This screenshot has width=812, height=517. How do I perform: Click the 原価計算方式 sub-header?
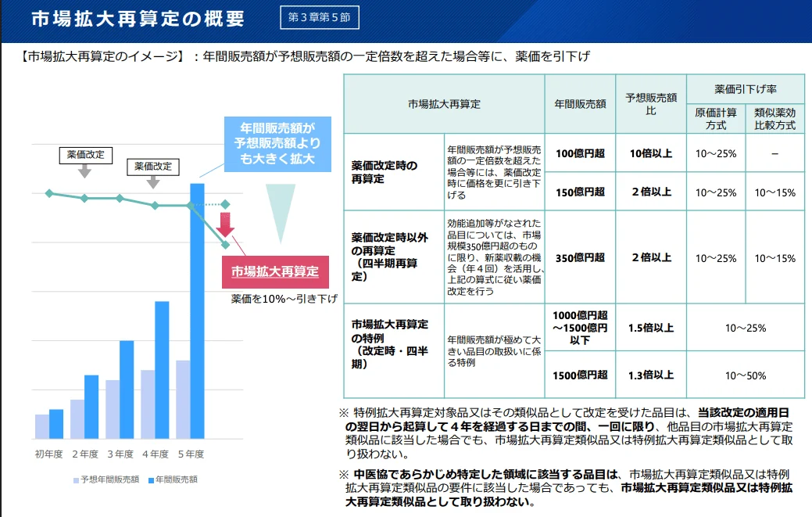pos(716,119)
